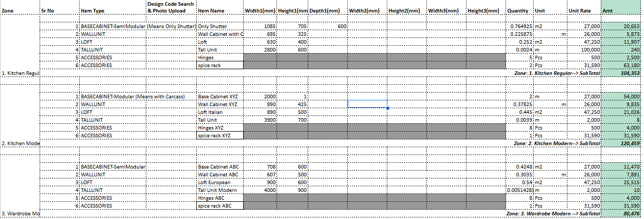Click the Kitchen Regular subtotal amount 104,353
644x219 pixels.
point(621,73)
